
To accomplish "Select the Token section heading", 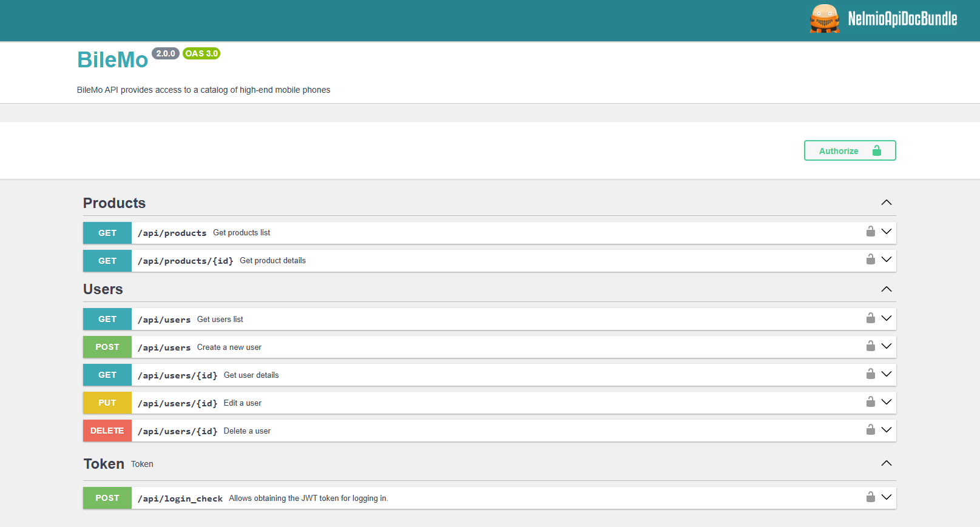I will pos(104,464).
